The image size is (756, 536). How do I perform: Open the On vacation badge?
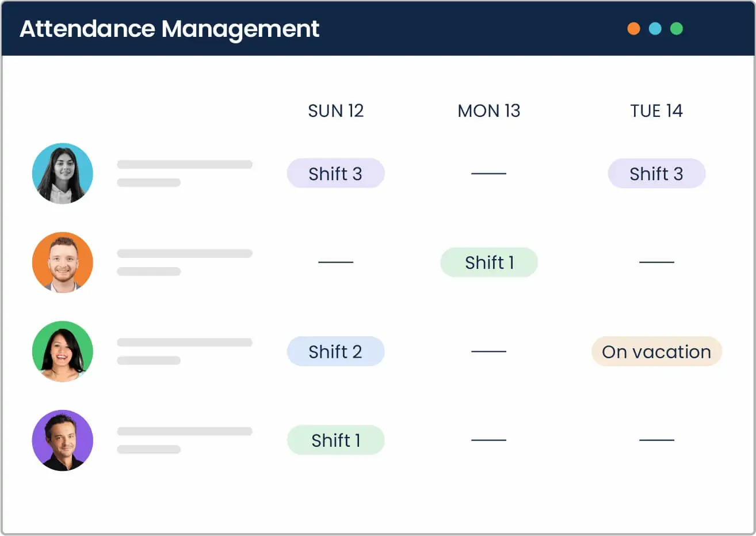click(656, 351)
